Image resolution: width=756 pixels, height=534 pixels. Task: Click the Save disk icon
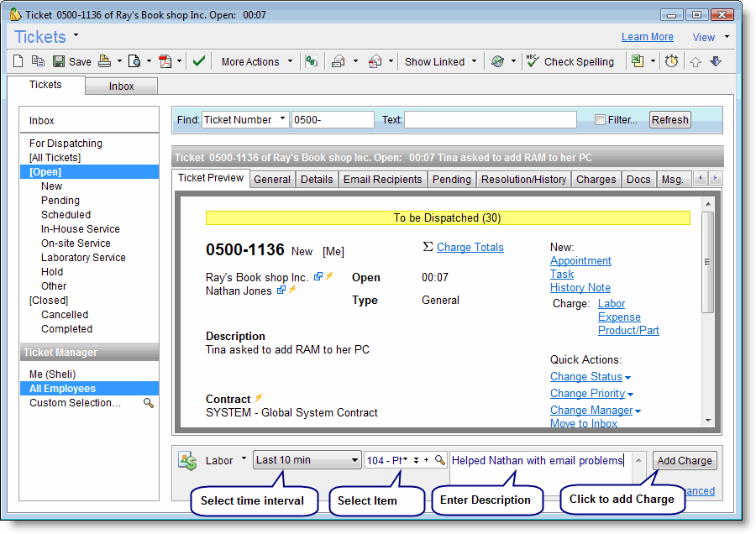(x=59, y=61)
